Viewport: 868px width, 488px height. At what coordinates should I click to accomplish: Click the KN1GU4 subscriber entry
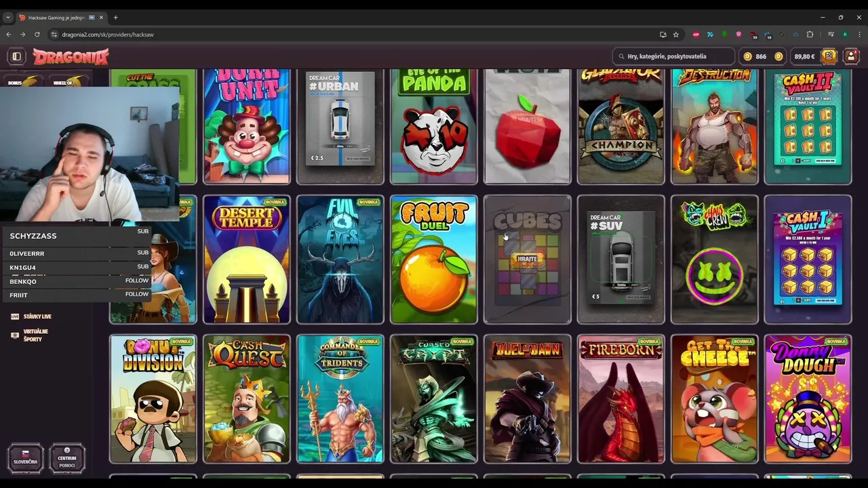[x=78, y=268]
